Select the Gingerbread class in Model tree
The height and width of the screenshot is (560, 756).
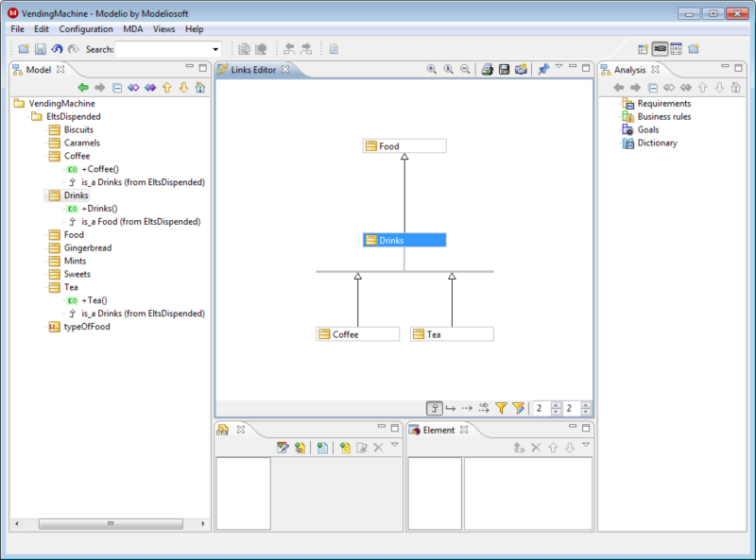point(88,247)
